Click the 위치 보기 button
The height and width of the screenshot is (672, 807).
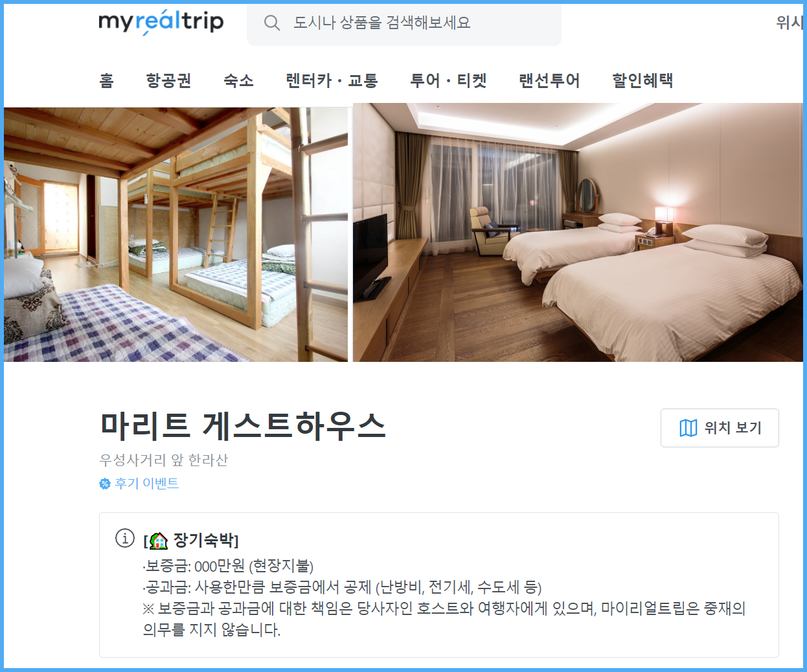[x=720, y=428]
